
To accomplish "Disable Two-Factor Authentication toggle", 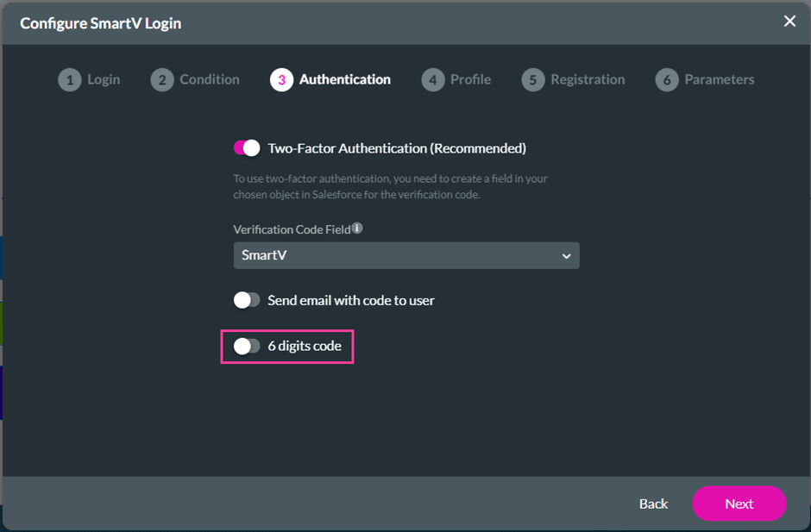I will point(247,148).
